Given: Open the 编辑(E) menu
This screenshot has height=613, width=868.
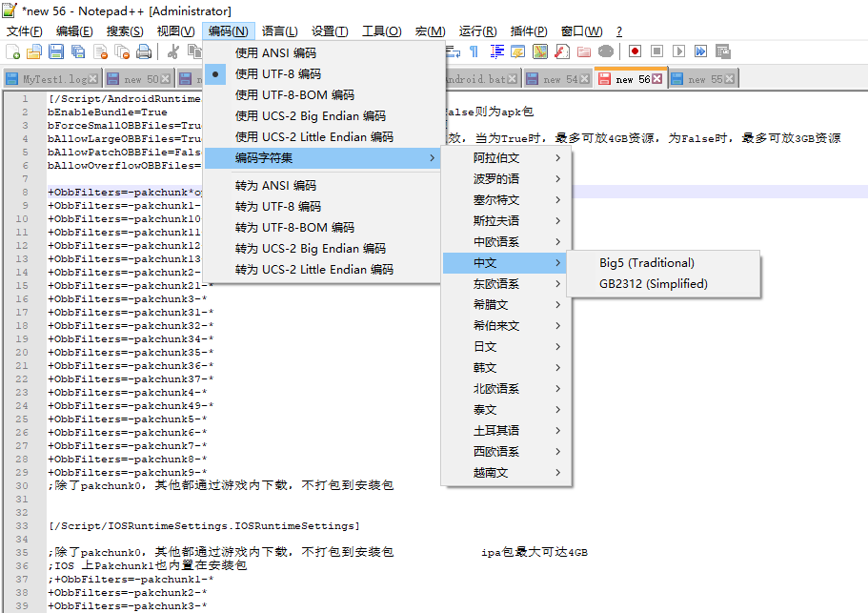Looking at the screenshot, I should tap(74, 31).
